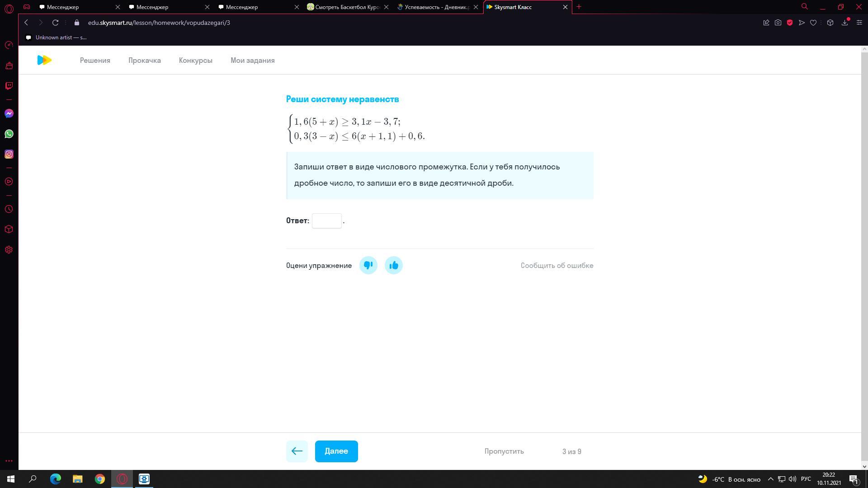Open Instagram in the Opera sidebar

pos(9,154)
